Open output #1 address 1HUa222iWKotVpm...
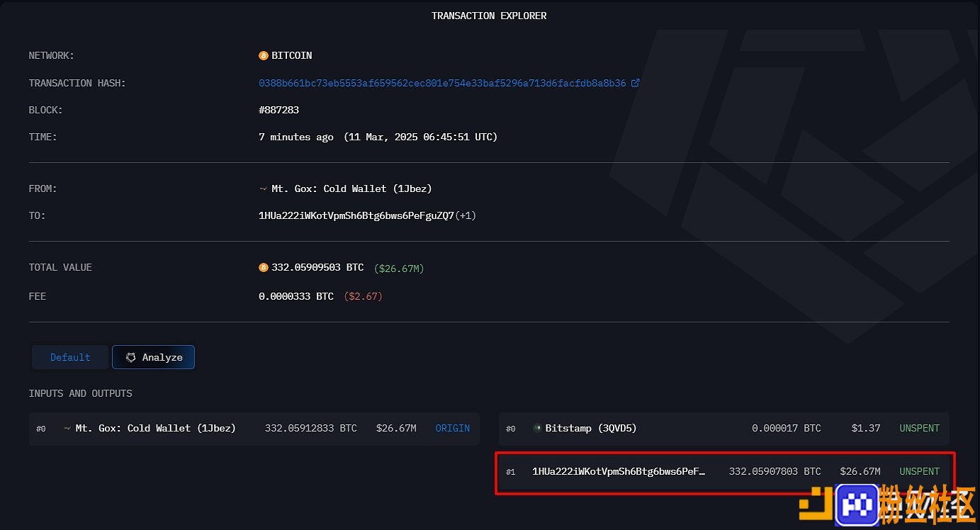Viewport: 980px width, 530px height. 619,471
